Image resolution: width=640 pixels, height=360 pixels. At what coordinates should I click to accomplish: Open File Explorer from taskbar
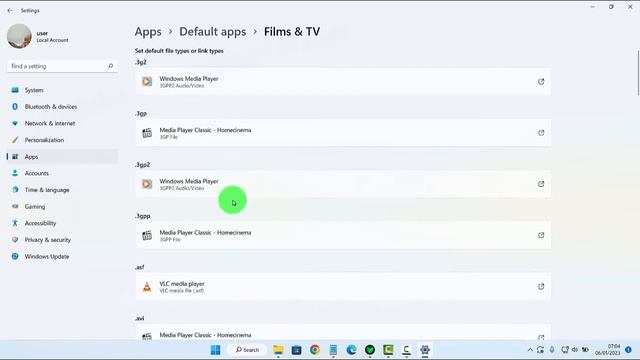[278, 350]
